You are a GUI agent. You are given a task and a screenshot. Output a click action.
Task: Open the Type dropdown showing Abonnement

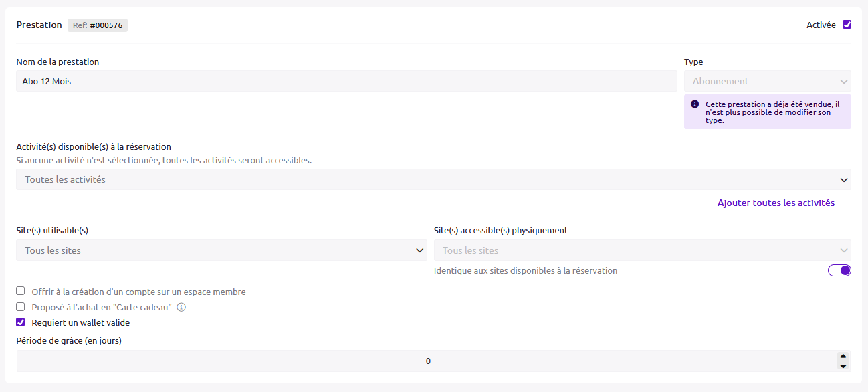(767, 81)
